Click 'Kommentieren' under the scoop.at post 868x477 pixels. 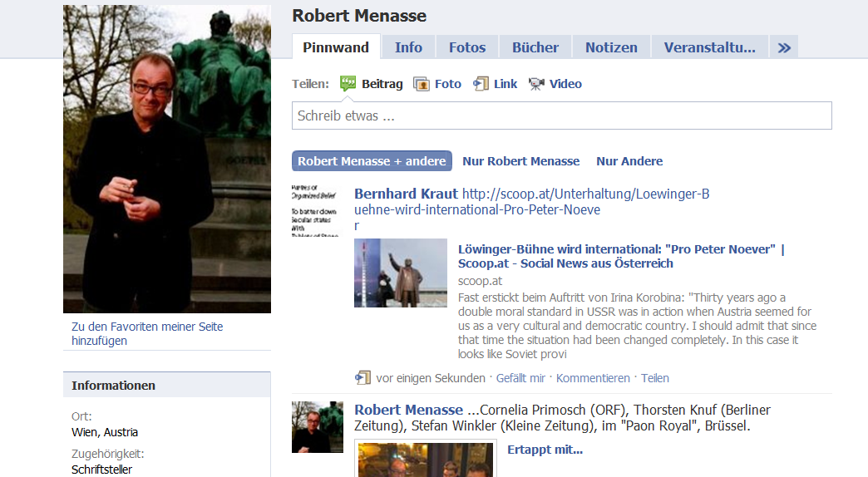coord(593,378)
